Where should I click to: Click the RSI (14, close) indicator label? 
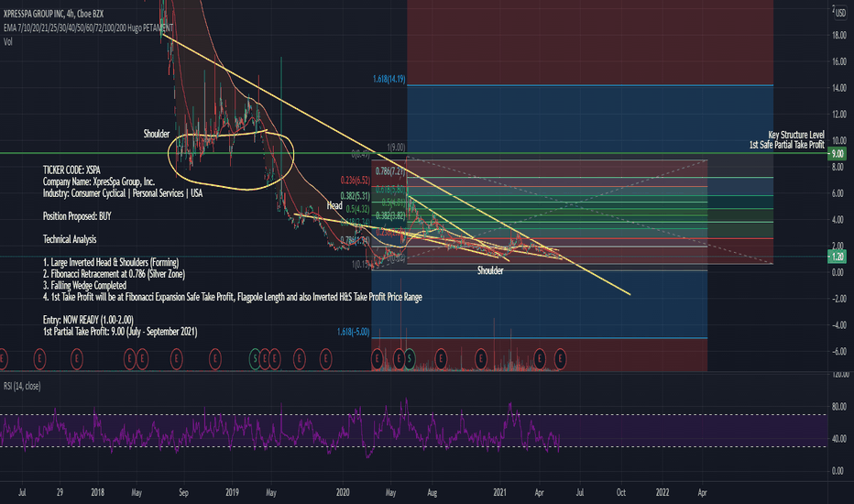pyautogui.click(x=22, y=386)
